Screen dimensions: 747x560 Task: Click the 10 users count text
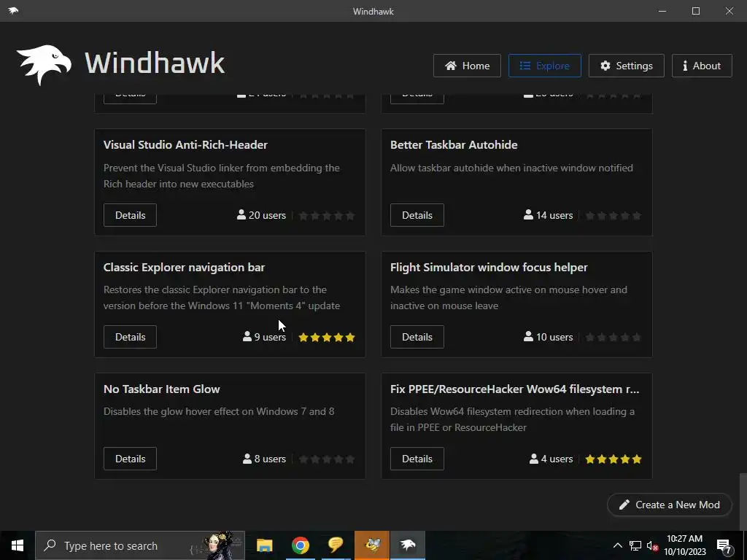click(x=554, y=337)
